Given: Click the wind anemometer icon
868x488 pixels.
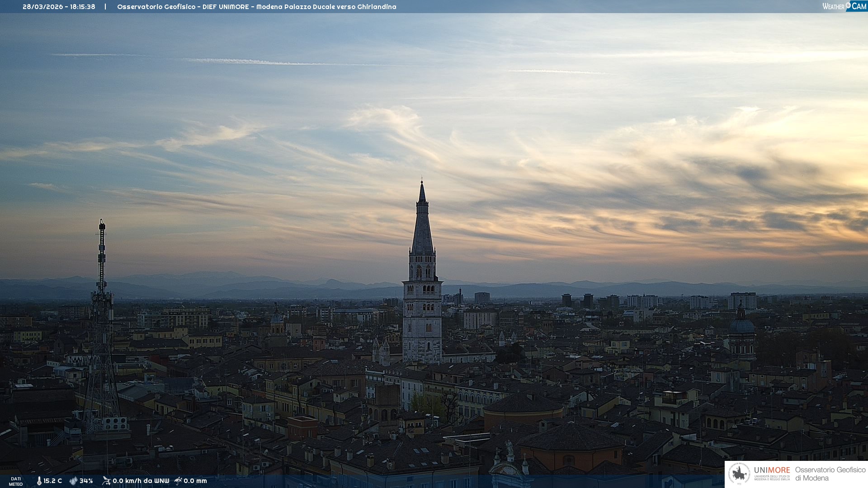Looking at the screenshot, I should (x=106, y=481).
